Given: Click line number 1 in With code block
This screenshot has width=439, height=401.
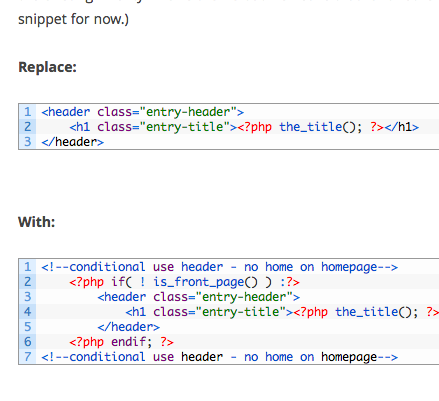Looking at the screenshot, I should pyautogui.click(x=28, y=267).
